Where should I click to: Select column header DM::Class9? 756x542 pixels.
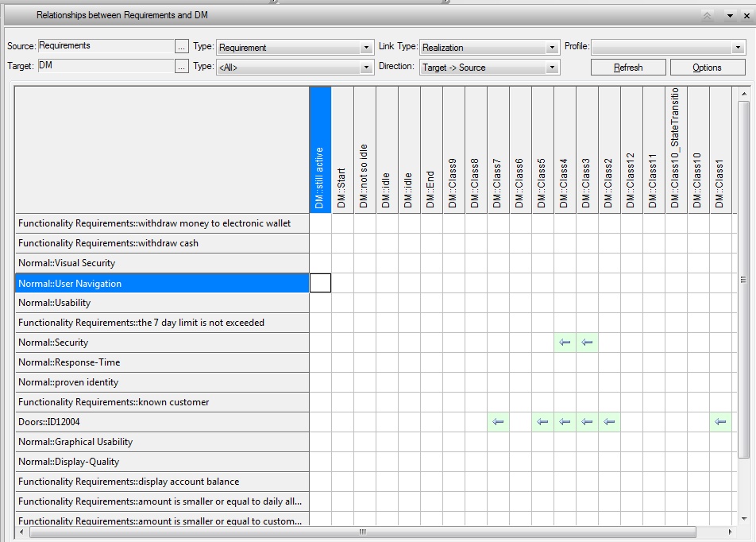pyautogui.click(x=453, y=149)
